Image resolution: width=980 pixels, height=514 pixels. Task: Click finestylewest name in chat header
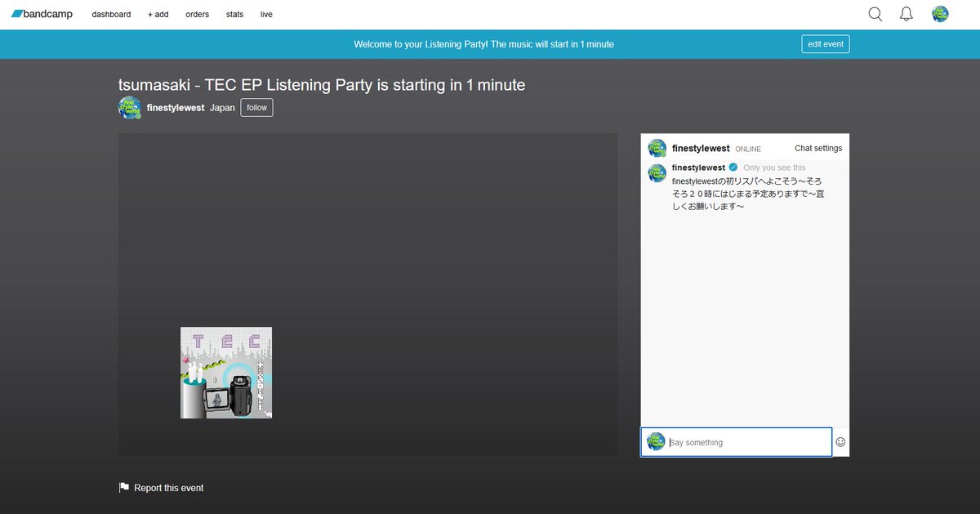tap(701, 149)
